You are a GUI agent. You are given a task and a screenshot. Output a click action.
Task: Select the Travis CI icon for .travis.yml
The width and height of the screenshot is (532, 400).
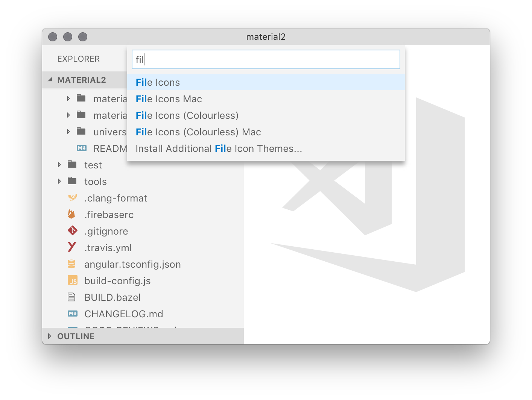point(72,247)
